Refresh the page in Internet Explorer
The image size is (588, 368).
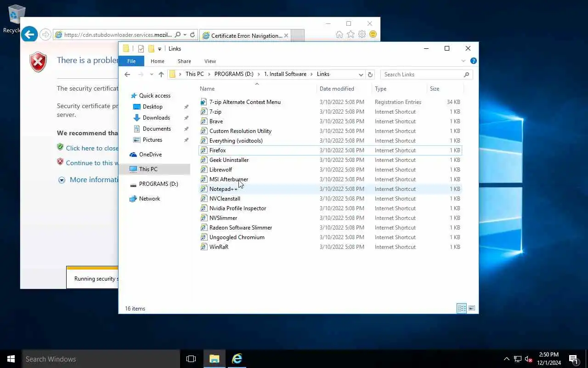pos(193,35)
